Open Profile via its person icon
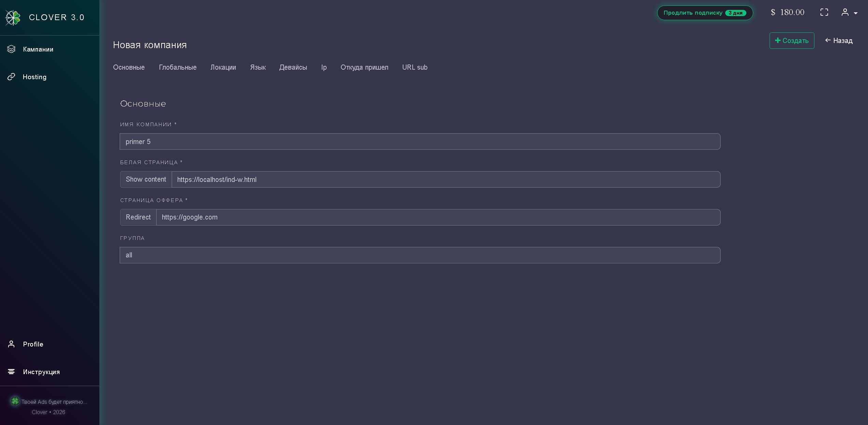 point(11,344)
